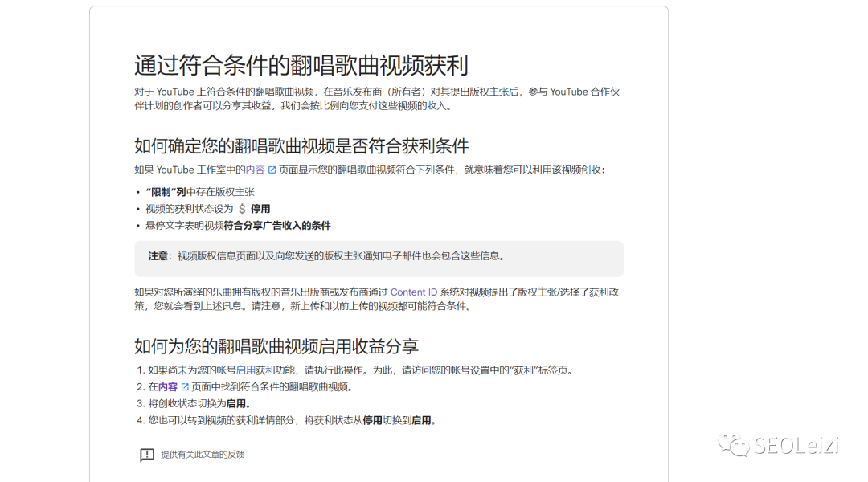Click external-link icon in step 2
This screenshot has height=482, width=868.
(x=185, y=387)
